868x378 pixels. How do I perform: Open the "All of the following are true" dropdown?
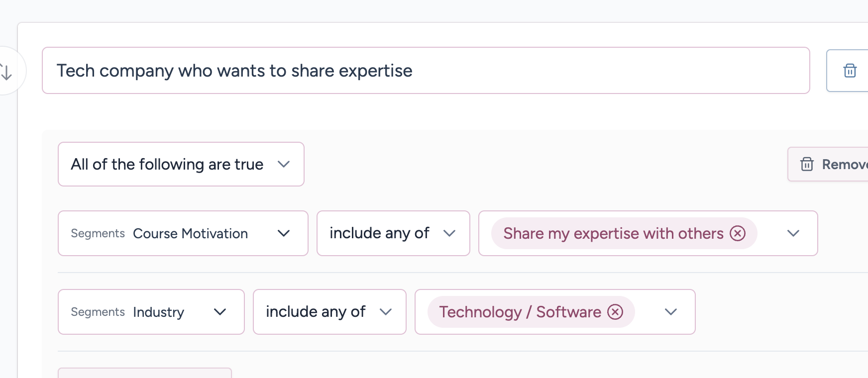(167, 164)
